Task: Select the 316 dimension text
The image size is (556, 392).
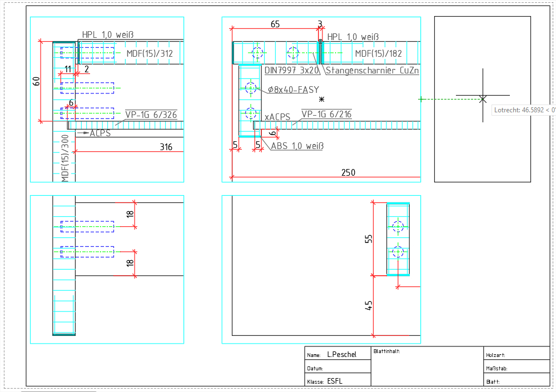Action: pos(166,147)
